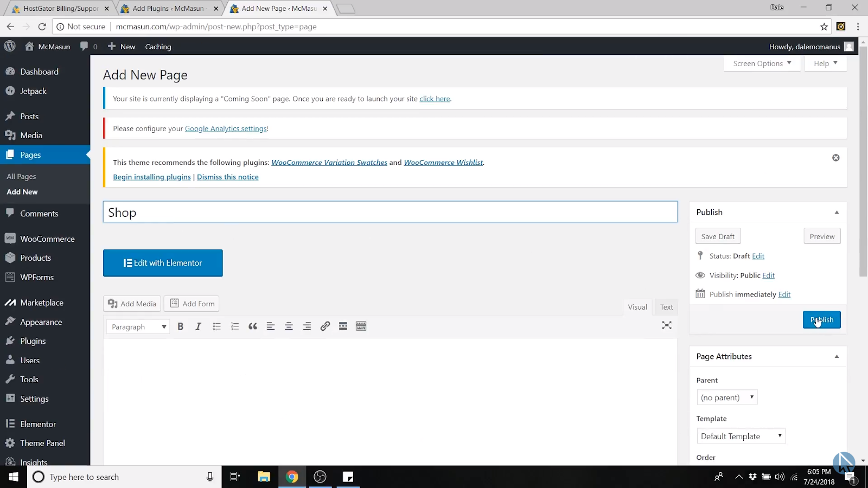The height and width of the screenshot is (488, 868).
Task: Go back to the previous browser page
Action: (x=10, y=27)
